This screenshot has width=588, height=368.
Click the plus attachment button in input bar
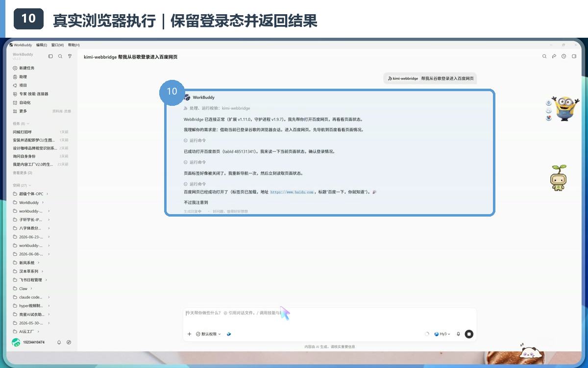point(190,334)
